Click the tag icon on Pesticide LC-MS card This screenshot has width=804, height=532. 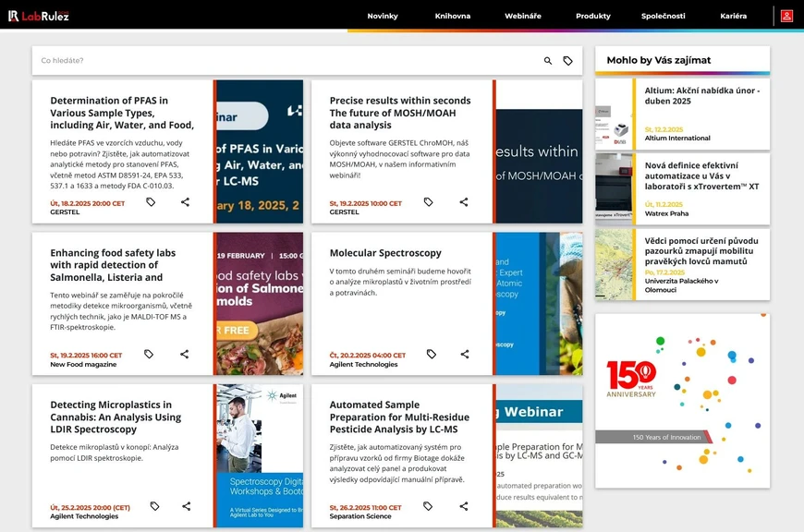click(428, 506)
